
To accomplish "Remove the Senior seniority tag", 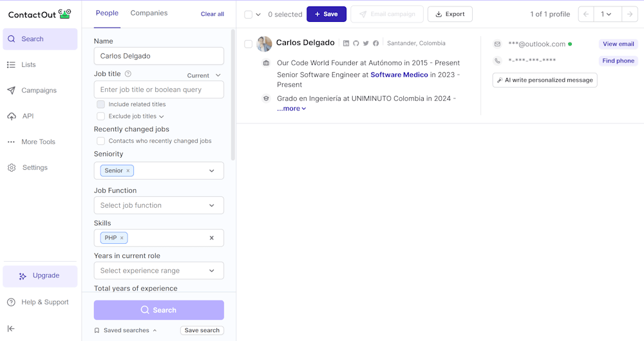I will coord(128,170).
